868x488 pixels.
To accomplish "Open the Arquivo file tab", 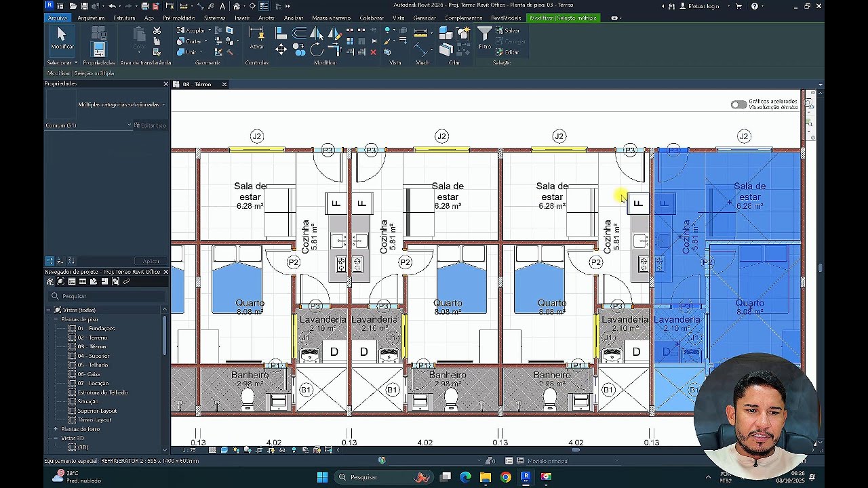I will point(58,18).
